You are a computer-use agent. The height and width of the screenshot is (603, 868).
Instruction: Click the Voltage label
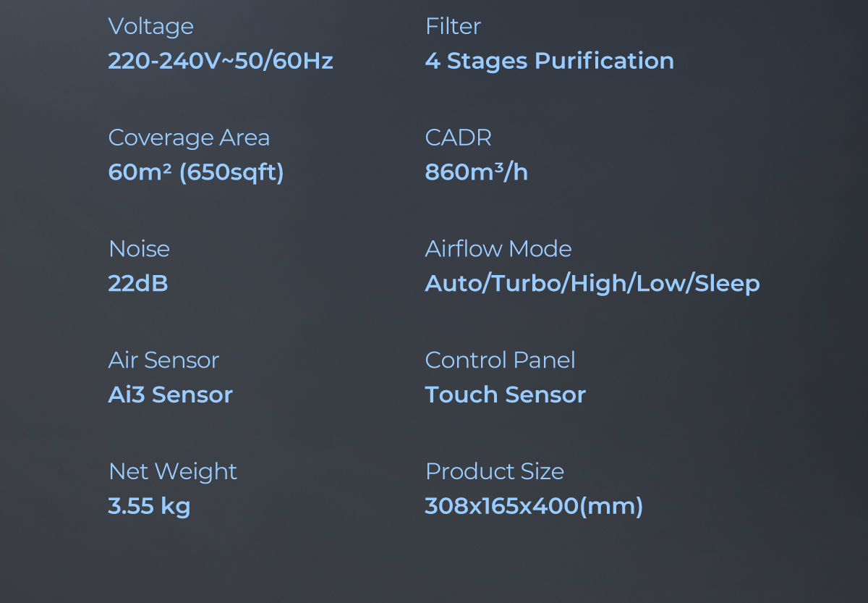[x=150, y=27]
